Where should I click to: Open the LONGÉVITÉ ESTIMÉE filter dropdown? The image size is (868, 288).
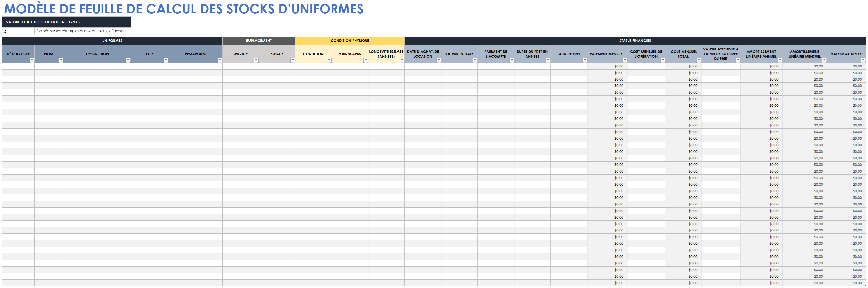pos(402,60)
